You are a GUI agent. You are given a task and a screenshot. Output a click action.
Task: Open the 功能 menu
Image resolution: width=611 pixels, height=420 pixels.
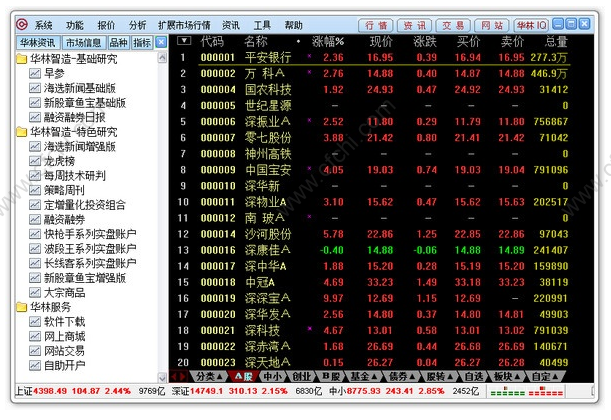pyautogui.click(x=74, y=25)
